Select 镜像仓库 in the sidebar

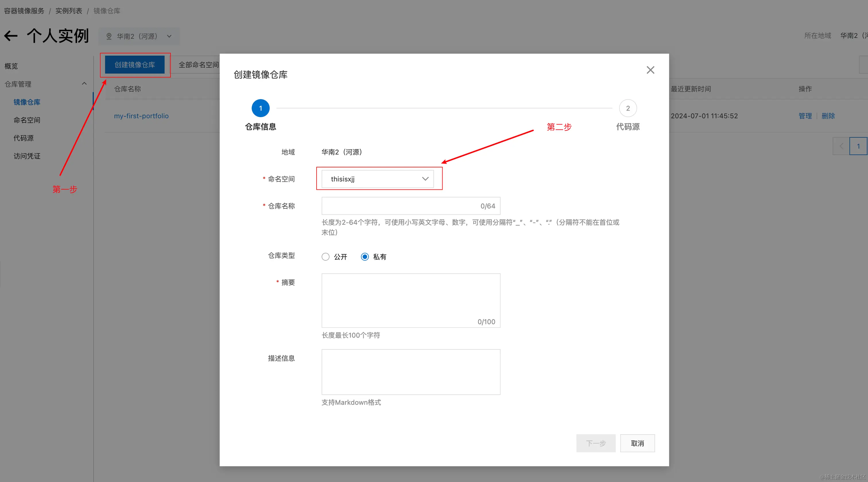[x=27, y=102]
